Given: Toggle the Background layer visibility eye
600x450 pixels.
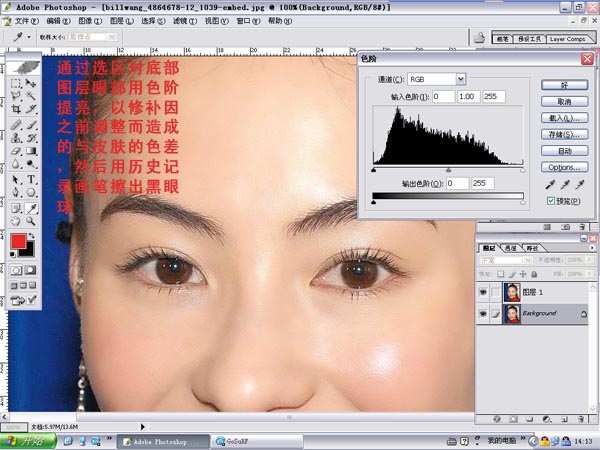Looking at the screenshot, I should [x=484, y=315].
